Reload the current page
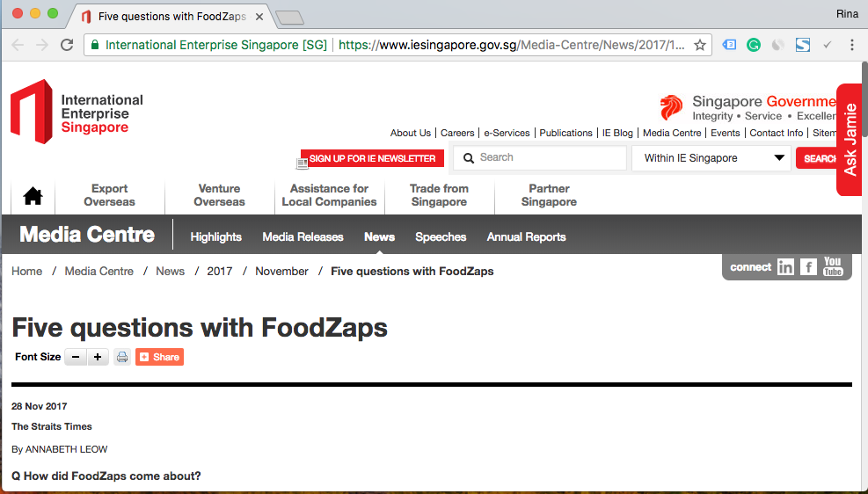This screenshot has height=494, width=868. pyautogui.click(x=67, y=45)
